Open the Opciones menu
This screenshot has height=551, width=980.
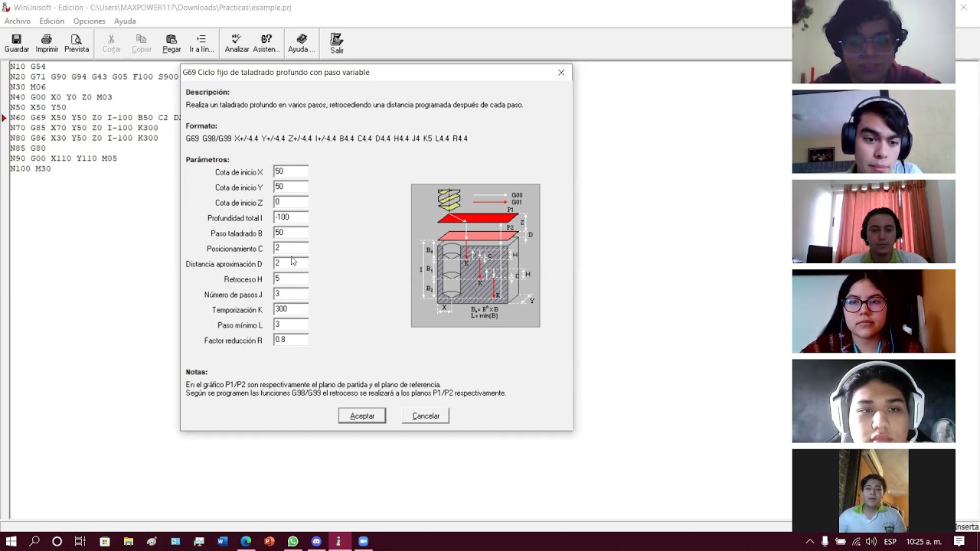tap(90, 21)
